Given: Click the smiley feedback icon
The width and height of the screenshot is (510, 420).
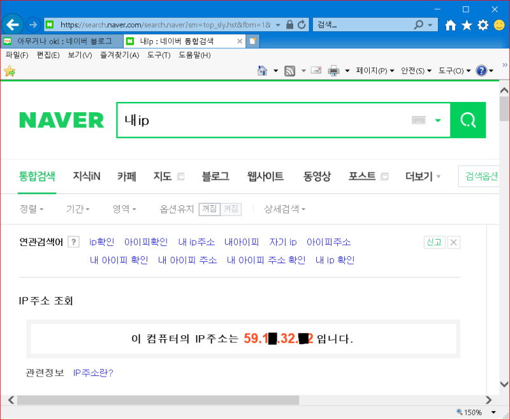Looking at the screenshot, I should coord(499,25).
